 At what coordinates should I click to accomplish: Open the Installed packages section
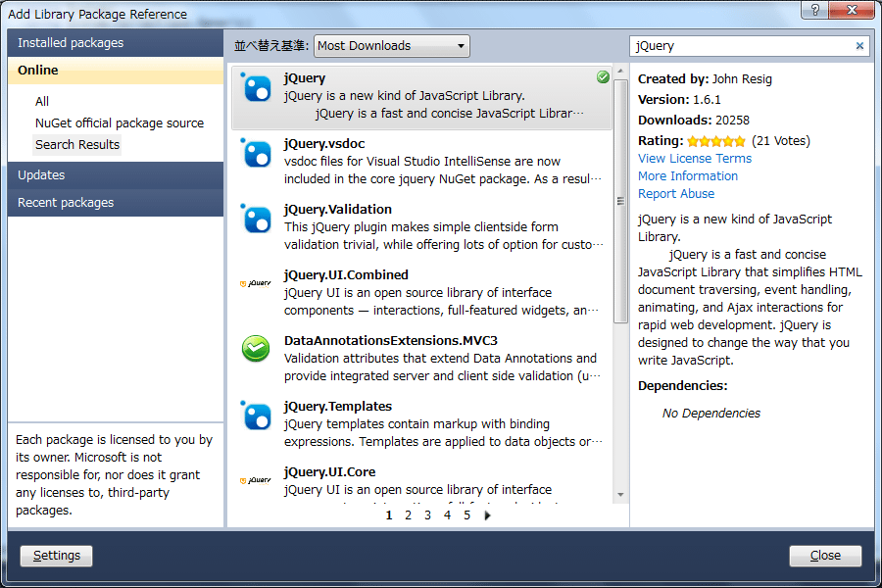click(116, 43)
